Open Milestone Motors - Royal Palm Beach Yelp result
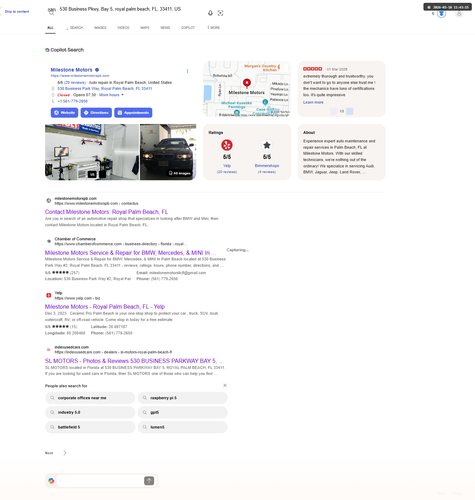Screen dimensions: 475x500 coord(105,307)
